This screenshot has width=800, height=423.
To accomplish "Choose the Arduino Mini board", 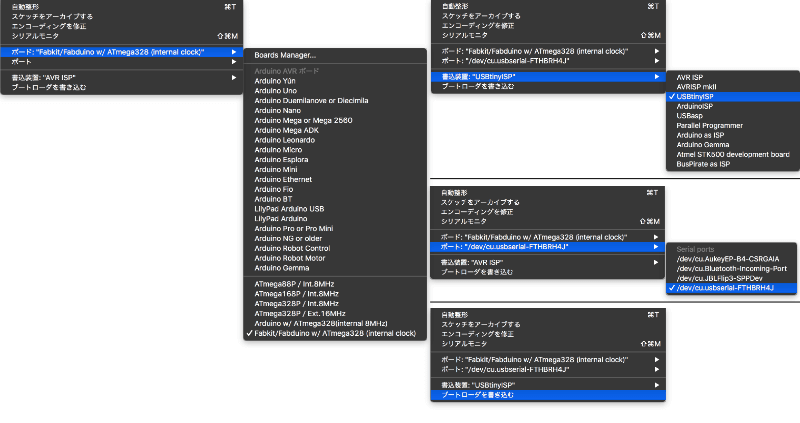I will coord(335,169).
